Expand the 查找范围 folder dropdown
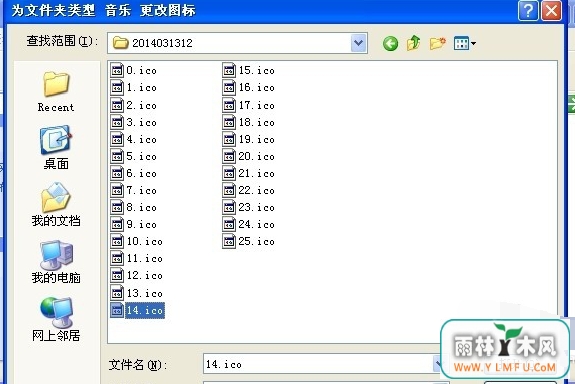This screenshot has height=384, width=575. point(358,43)
